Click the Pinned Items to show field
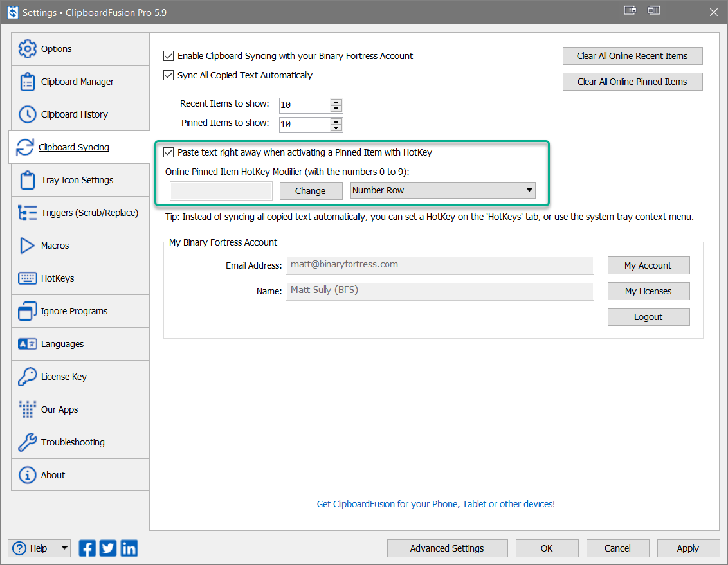The height and width of the screenshot is (565, 728). [x=305, y=125]
